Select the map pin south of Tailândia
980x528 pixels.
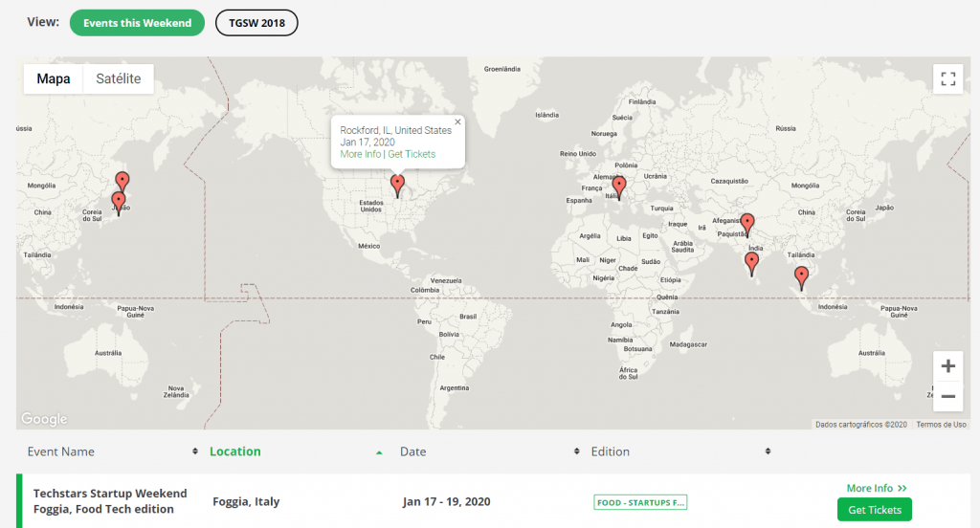[x=801, y=278]
